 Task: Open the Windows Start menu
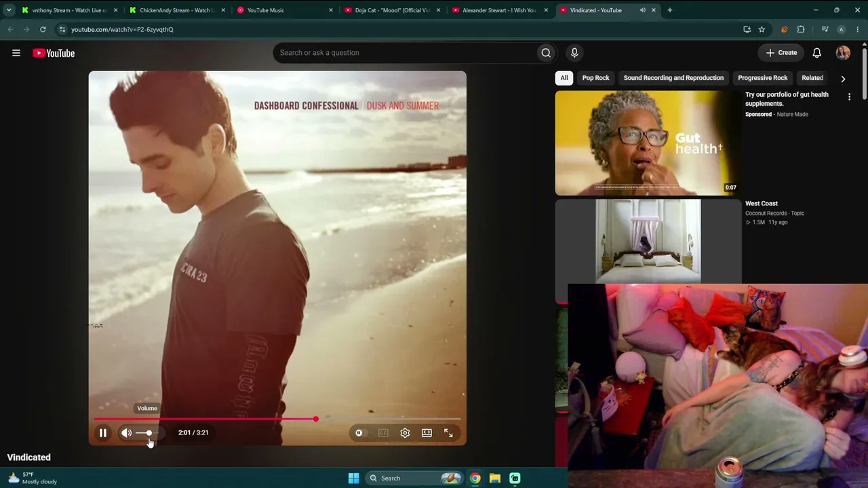point(353,478)
